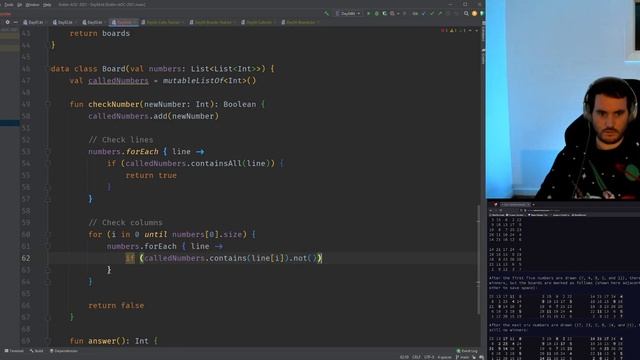
Task: Click line number 62 in gutter
Action: coord(25,258)
